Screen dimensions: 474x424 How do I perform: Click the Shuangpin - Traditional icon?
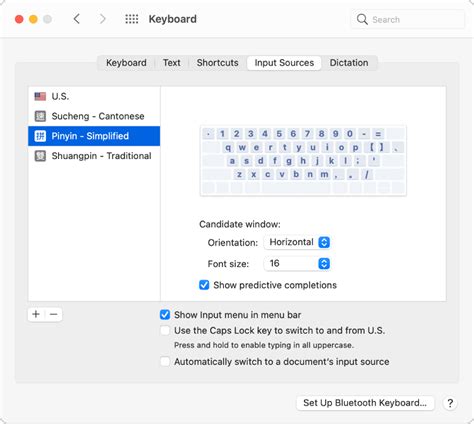[x=40, y=156]
